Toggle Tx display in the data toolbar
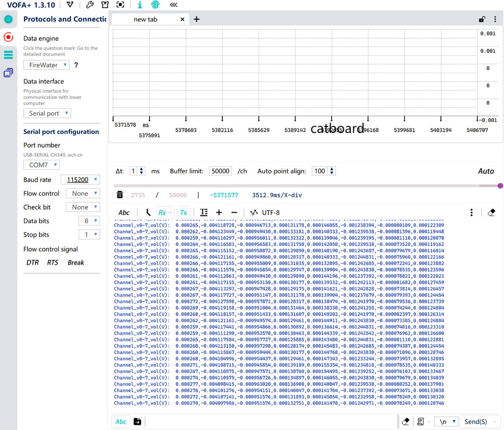The width and height of the screenshot is (504, 430). click(183, 213)
